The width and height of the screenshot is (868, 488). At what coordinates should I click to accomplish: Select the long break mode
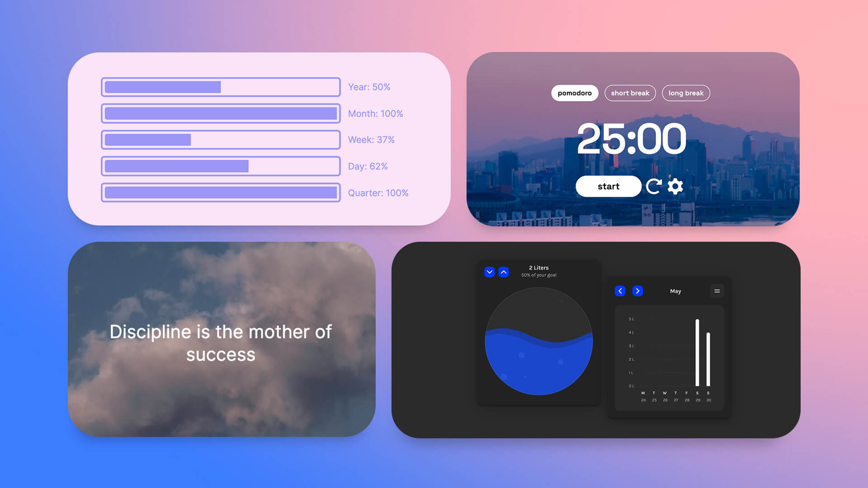tap(685, 93)
